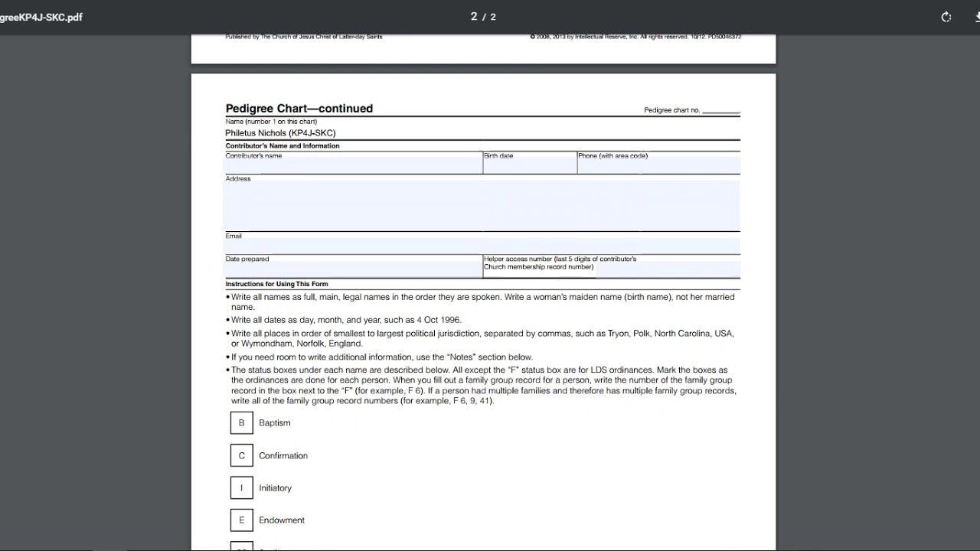The width and height of the screenshot is (980, 551).
Task: Click the 'Pedigree Chart—continued' heading
Action: click(x=299, y=109)
